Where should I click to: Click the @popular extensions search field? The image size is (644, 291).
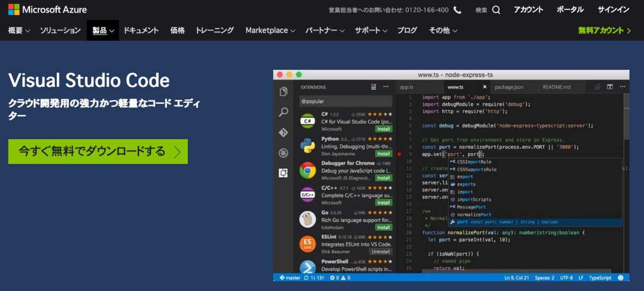tap(346, 101)
